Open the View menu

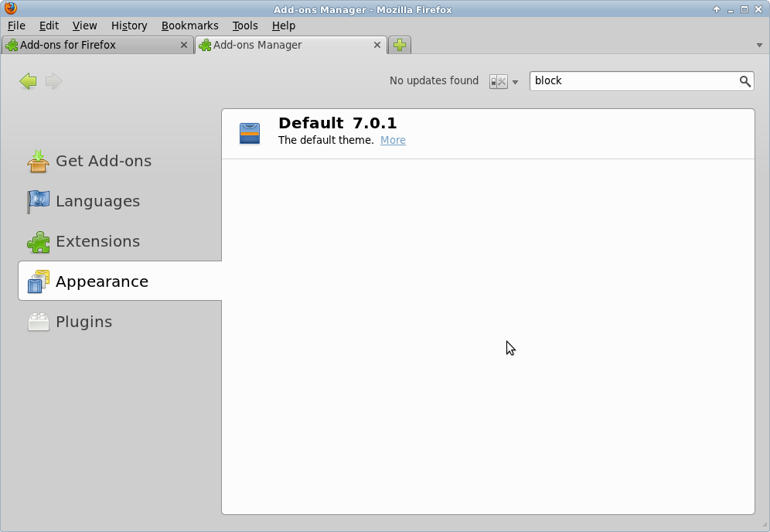84,26
